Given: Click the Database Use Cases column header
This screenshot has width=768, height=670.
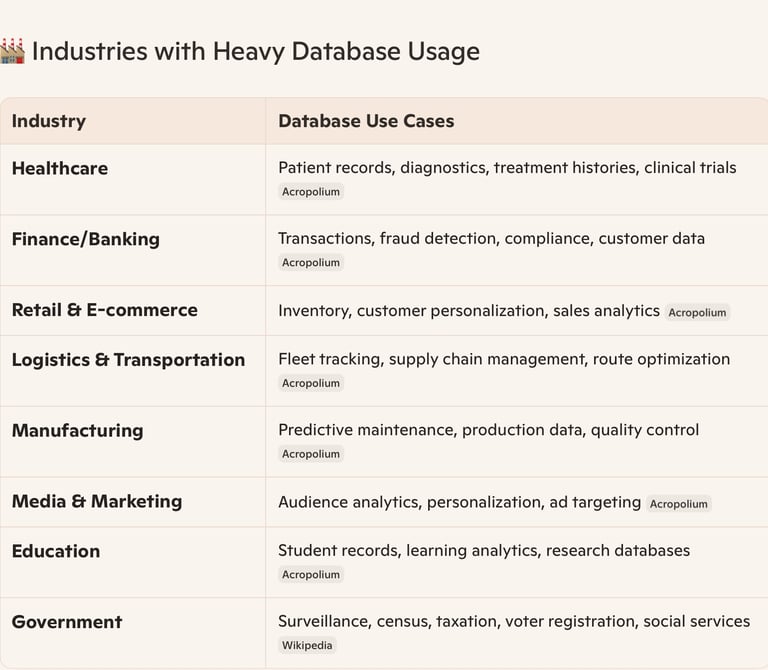Looking at the screenshot, I should point(366,121).
